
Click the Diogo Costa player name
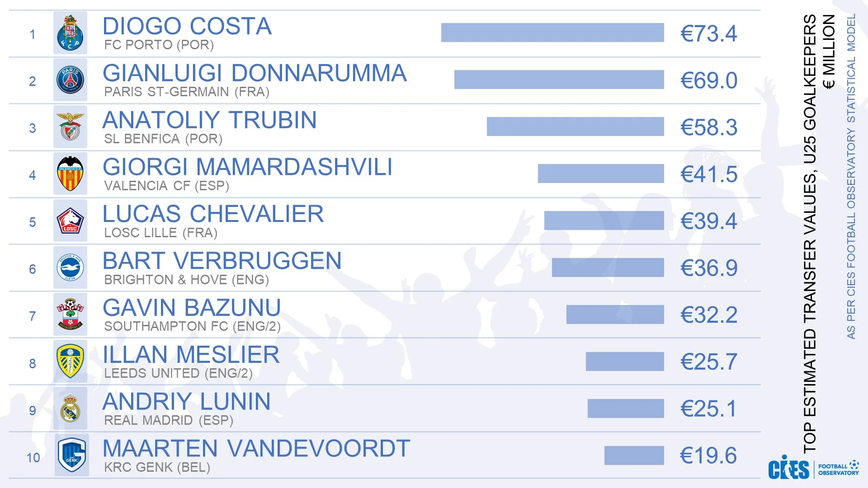tap(187, 26)
